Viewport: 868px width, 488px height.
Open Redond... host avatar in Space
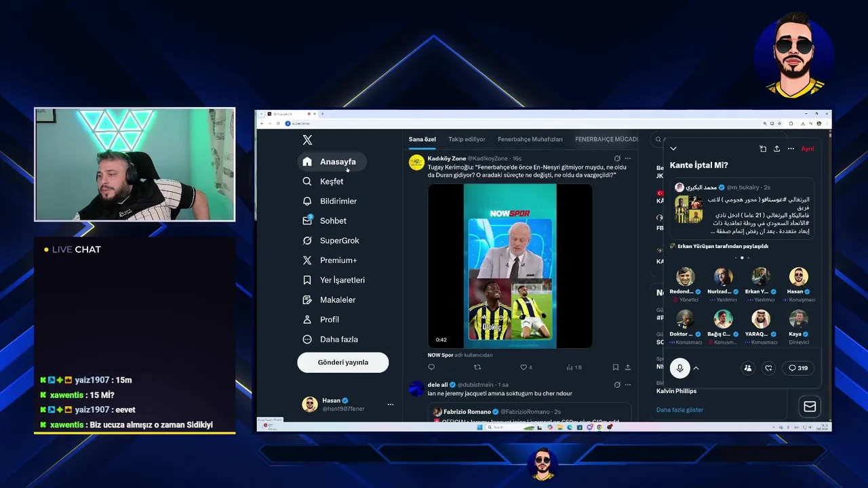pos(685,277)
